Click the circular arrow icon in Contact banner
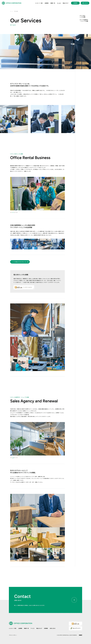Viewport: 91px width, 644px height. coord(74,600)
